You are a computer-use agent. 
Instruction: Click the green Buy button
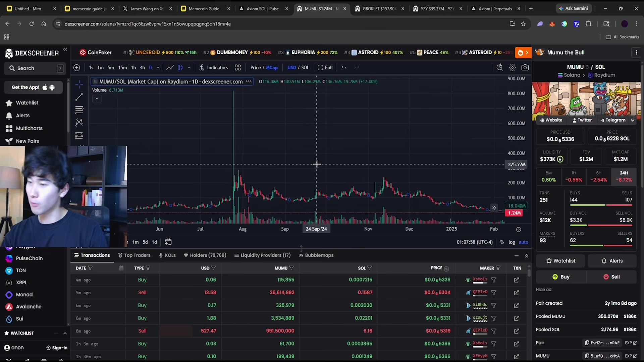click(x=561, y=277)
